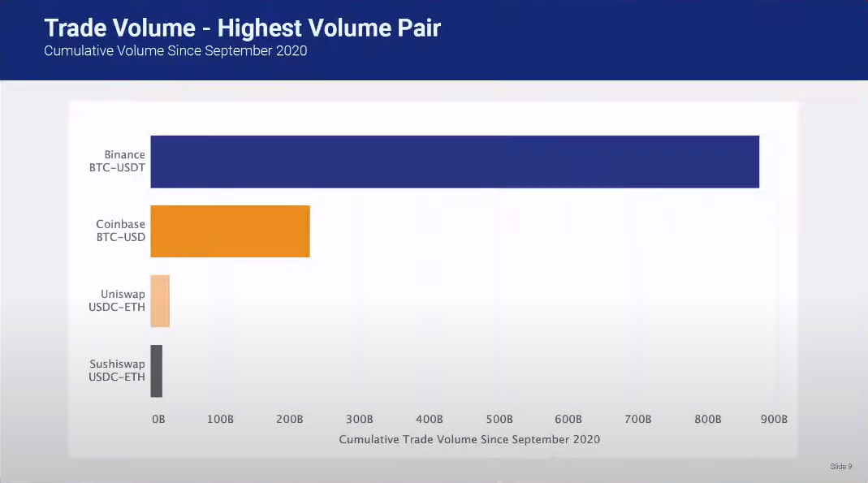Click the '500B' axis tick label
868x483 pixels.
[499, 420]
